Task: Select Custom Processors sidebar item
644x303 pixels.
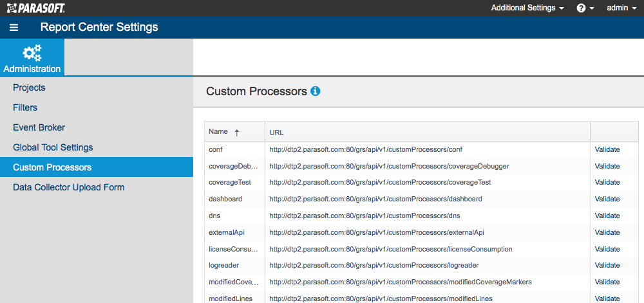Action: (x=97, y=167)
